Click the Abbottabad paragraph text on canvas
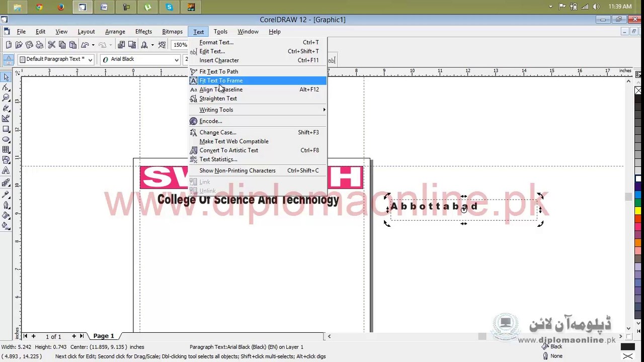The image size is (644, 362). click(x=434, y=206)
